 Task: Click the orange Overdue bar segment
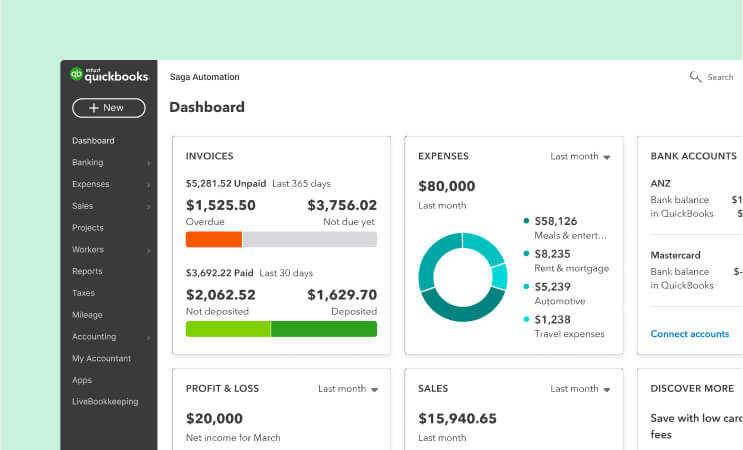(214, 239)
